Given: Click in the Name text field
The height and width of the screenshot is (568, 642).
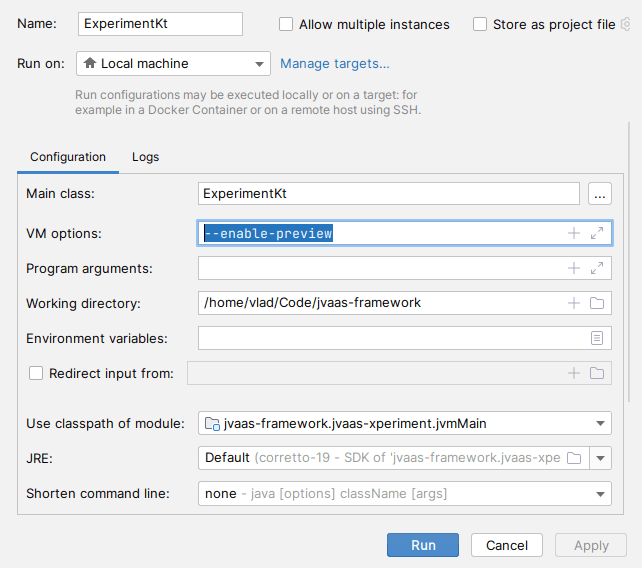Looking at the screenshot, I should pos(159,24).
